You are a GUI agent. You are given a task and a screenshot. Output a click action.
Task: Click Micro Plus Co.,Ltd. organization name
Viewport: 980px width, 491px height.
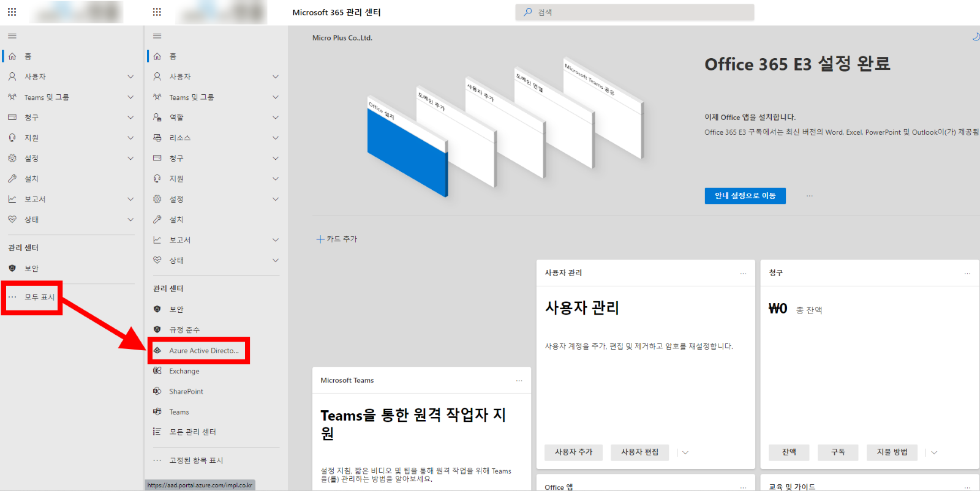(x=342, y=38)
